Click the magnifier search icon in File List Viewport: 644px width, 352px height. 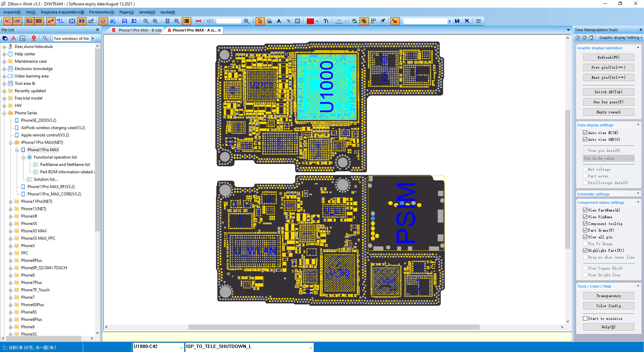pyautogui.click(x=45, y=38)
